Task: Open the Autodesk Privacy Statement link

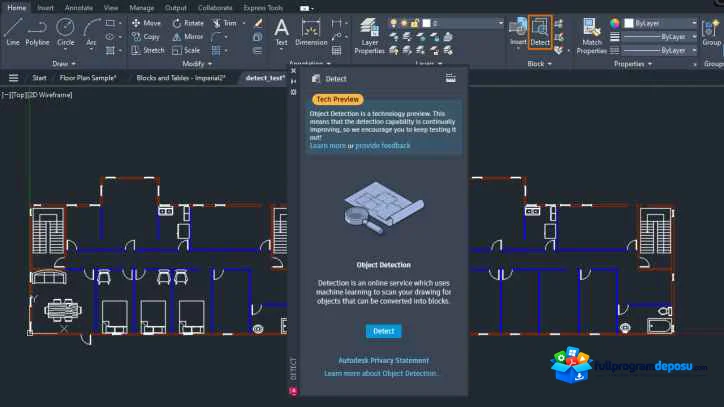Action: click(383, 360)
